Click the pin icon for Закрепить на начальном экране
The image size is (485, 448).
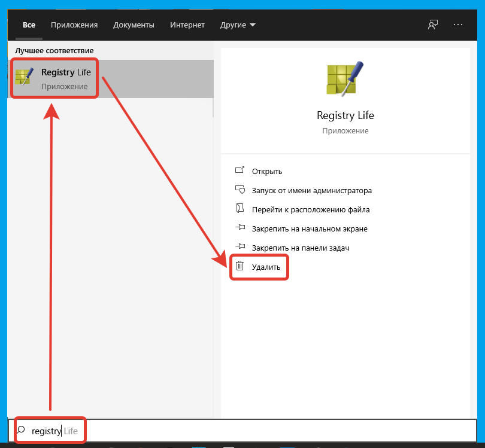[x=240, y=227]
